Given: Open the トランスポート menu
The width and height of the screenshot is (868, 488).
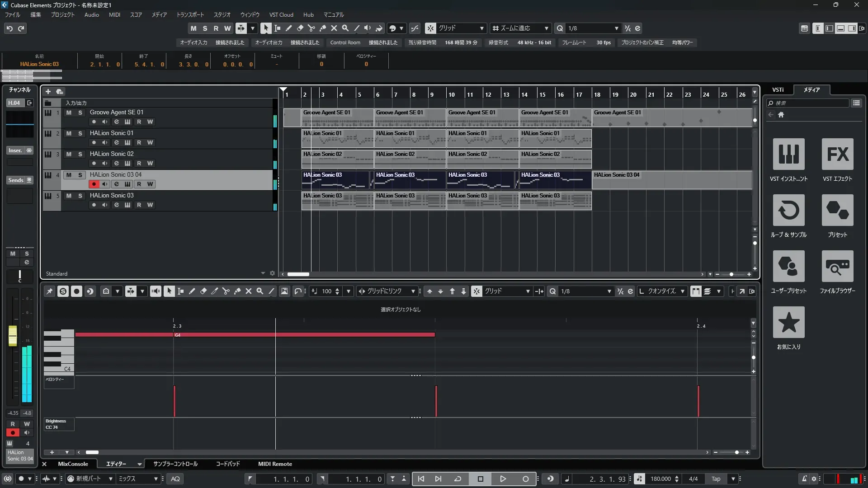Looking at the screenshot, I should (x=190, y=14).
